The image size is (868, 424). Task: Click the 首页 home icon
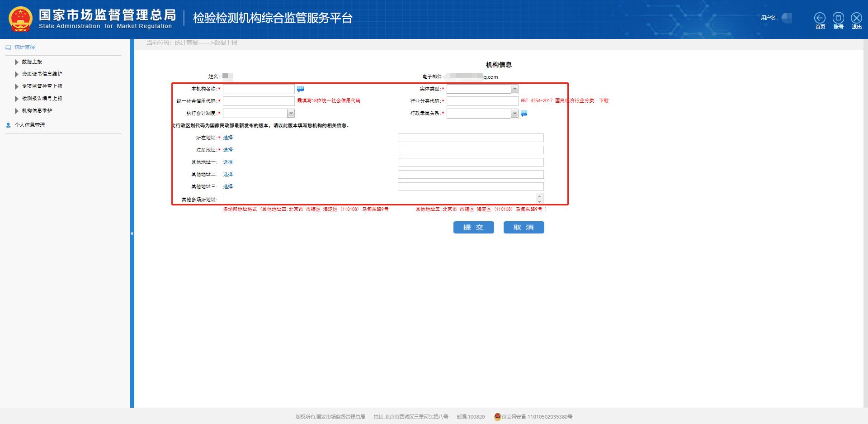point(820,18)
